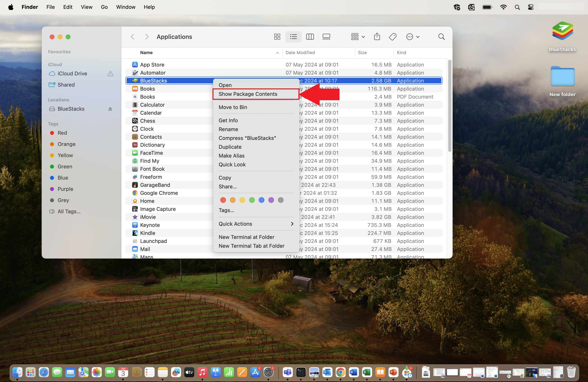This screenshot has height=382, width=588.
Task: Click the iCloud Drive warning icon
Action: point(110,73)
